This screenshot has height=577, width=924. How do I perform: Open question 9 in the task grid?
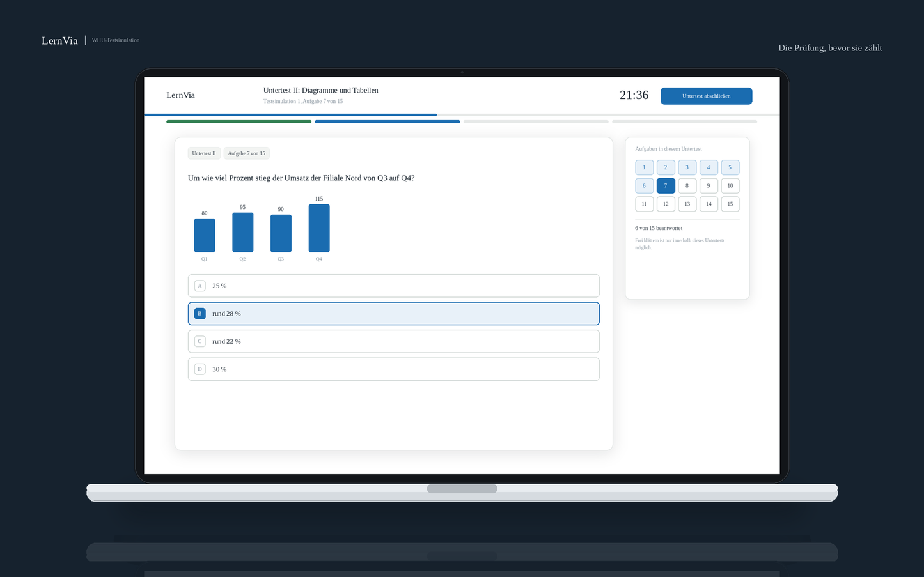[x=709, y=186]
